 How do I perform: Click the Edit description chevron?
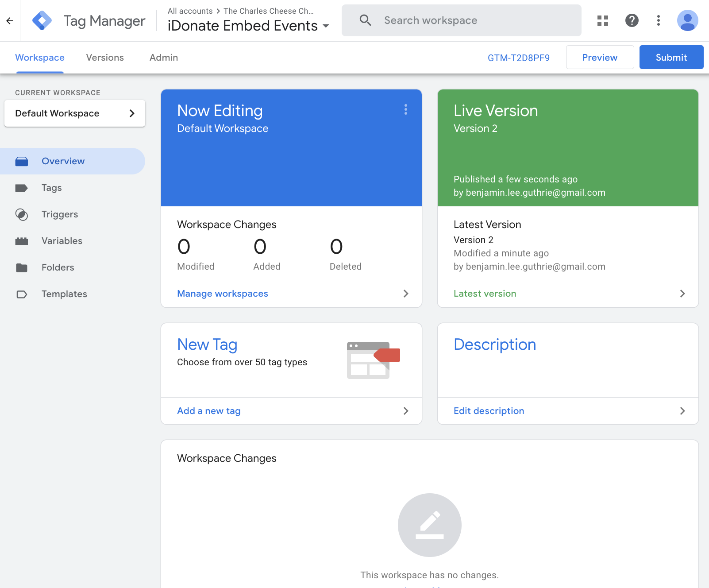(682, 411)
